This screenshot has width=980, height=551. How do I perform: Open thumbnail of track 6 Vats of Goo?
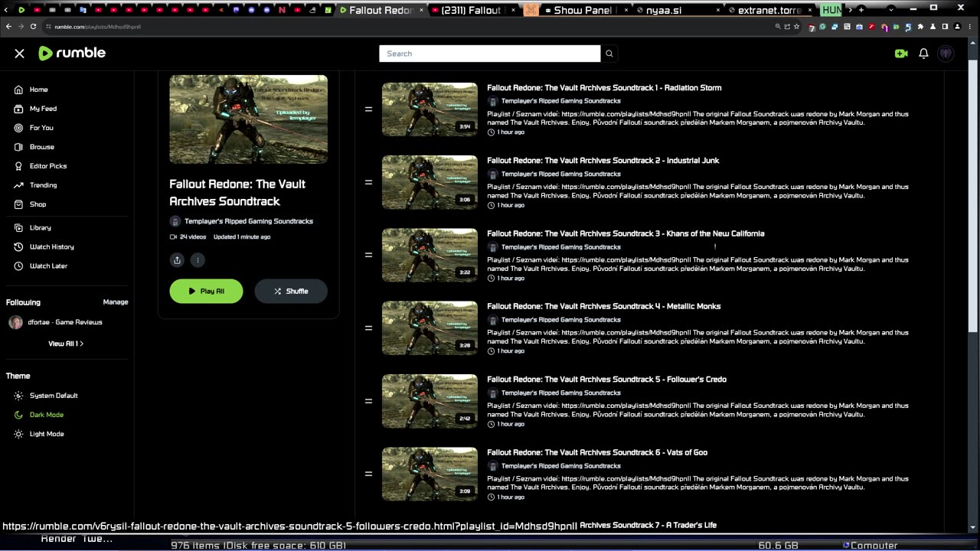coord(430,474)
